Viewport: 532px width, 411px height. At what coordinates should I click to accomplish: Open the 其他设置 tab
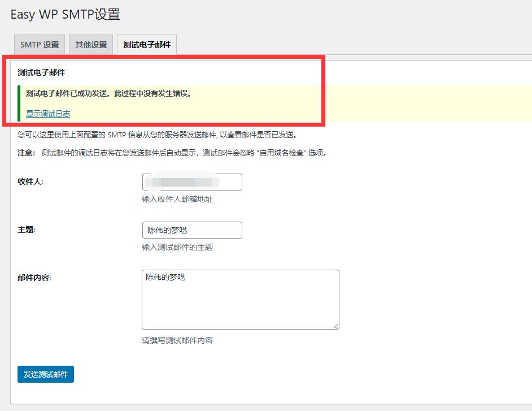(90, 44)
